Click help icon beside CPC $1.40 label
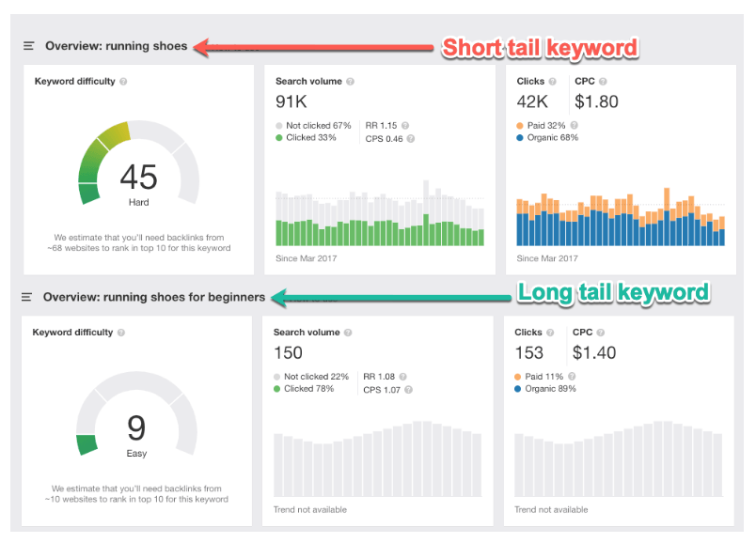This screenshot has height=543, width=756. (599, 333)
